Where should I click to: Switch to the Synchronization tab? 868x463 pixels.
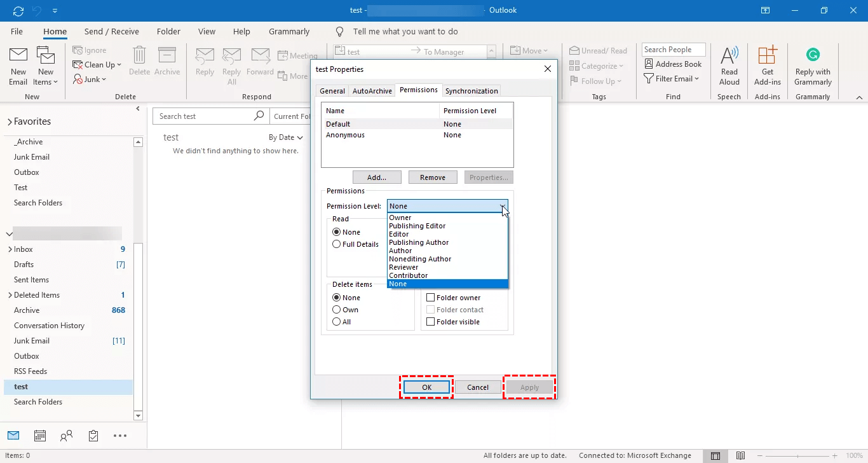tap(471, 91)
